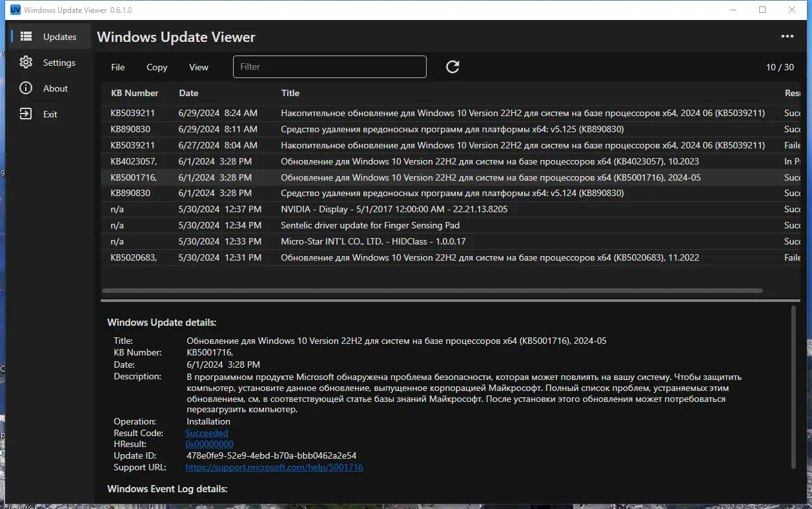Select the KB890830 row dated 6/29/2024 8:11 AM
The width and height of the screenshot is (812, 509).
click(451, 129)
